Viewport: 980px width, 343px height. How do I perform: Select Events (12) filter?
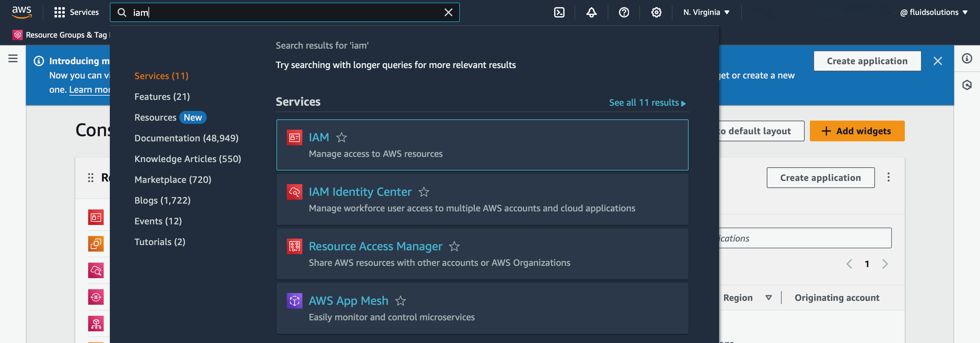[x=158, y=221]
